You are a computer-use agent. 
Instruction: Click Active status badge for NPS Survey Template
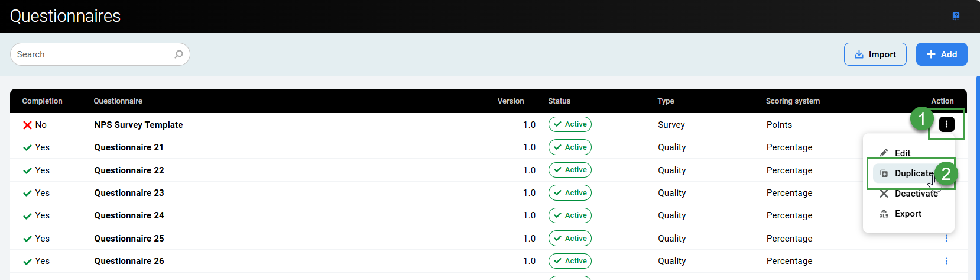click(x=570, y=124)
